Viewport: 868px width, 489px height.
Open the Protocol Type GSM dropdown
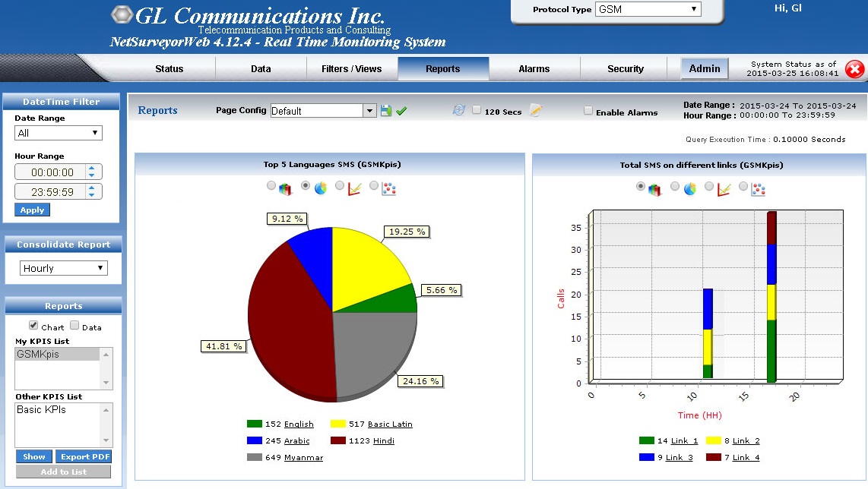pyautogui.click(x=648, y=9)
